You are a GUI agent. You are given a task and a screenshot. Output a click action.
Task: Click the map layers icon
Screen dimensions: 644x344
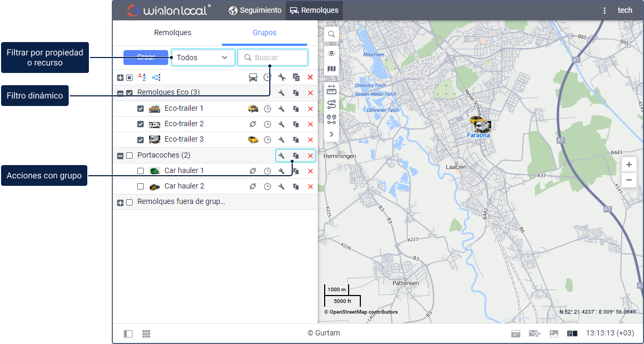[x=331, y=69]
